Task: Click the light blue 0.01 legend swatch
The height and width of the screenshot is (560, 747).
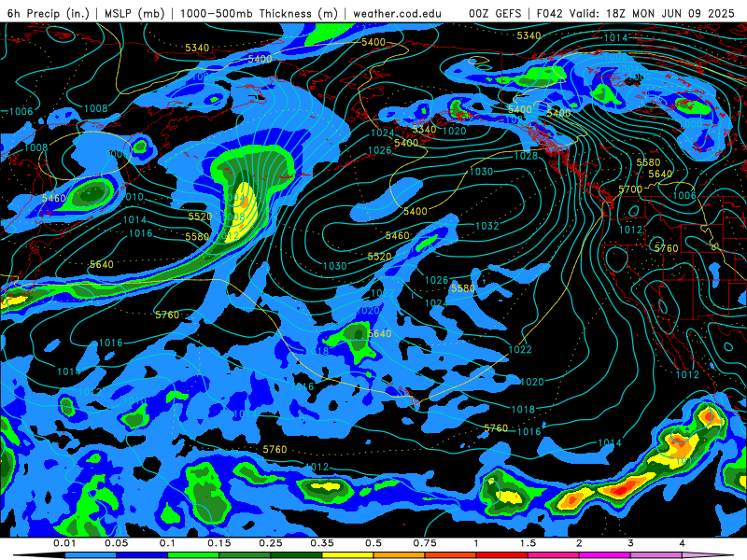Action: (91, 555)
